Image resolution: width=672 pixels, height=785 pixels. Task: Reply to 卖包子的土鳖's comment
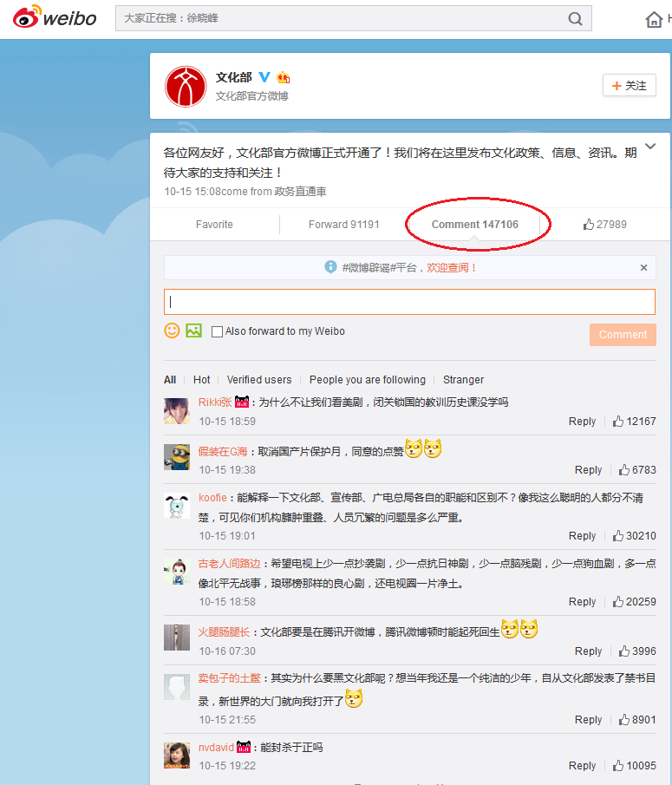coord(588,719)
